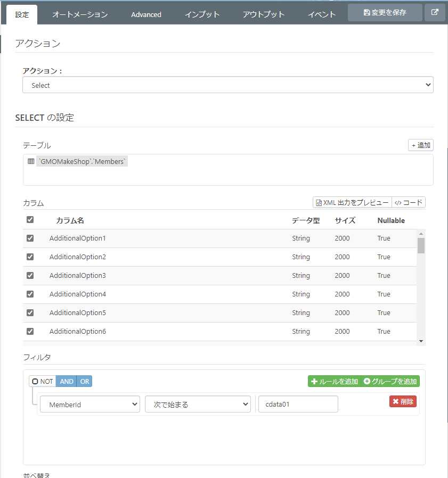The image size is (448, 478).
Task: Open the Advanced tab
Action: (146, 14)
